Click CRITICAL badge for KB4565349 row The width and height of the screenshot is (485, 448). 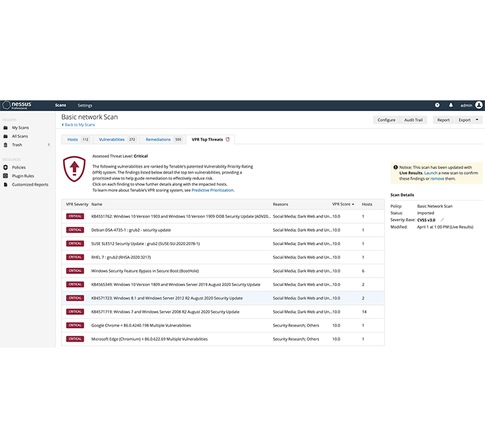coord(75,284)
